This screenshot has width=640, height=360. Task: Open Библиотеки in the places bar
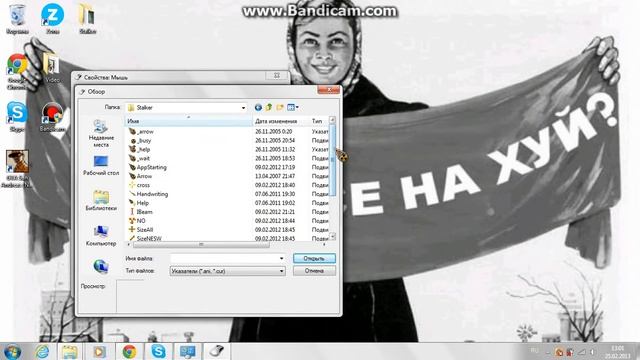[x=101, y=200]
